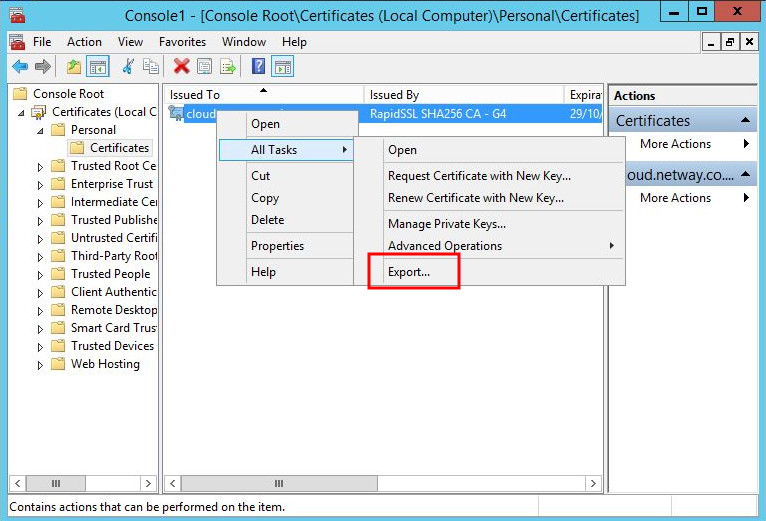
Task: Click the Back arrow toolbar icon
Action: pyautogui.click(x=19, y=66)
